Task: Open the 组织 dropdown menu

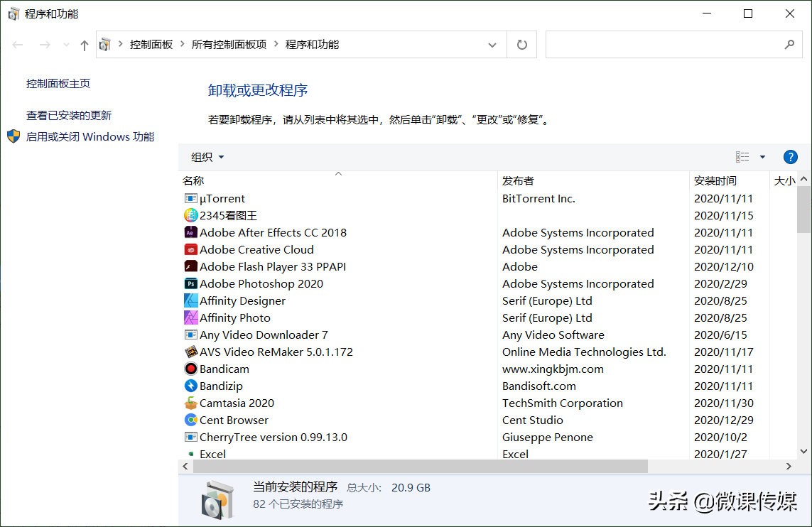Action: 206,157
